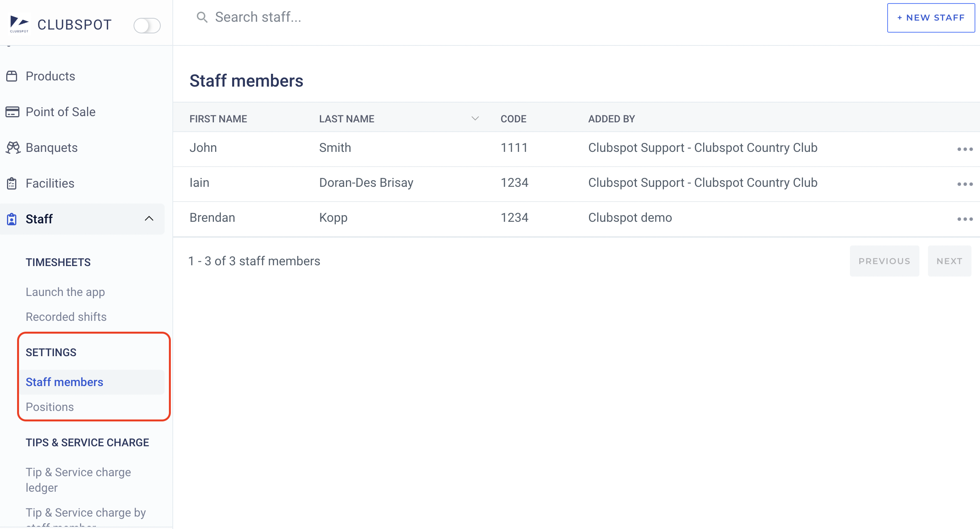Viewport: 980px width, 529px height.
Task: Click the Products bag icon
Action: click(12, 76)
